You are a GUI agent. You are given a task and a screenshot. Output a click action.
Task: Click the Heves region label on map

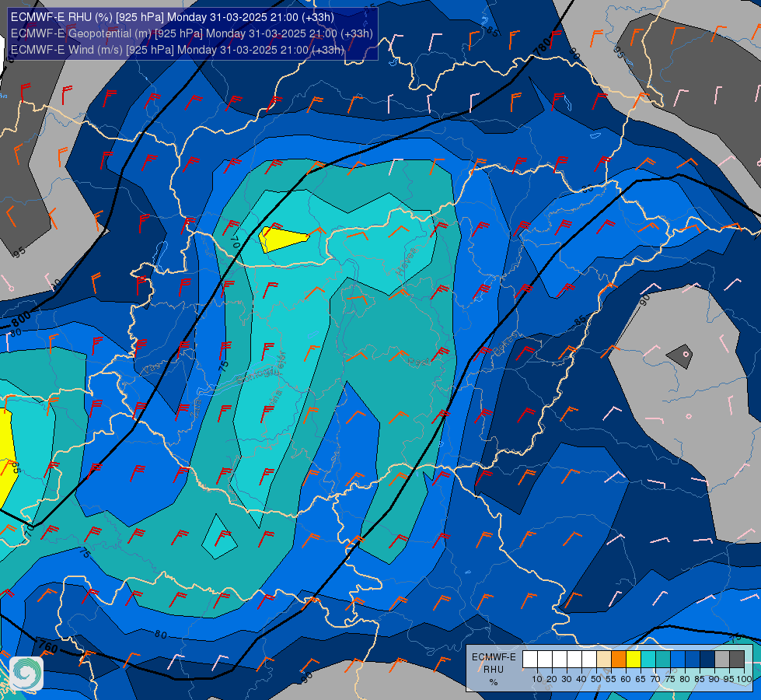click(406, 261)
